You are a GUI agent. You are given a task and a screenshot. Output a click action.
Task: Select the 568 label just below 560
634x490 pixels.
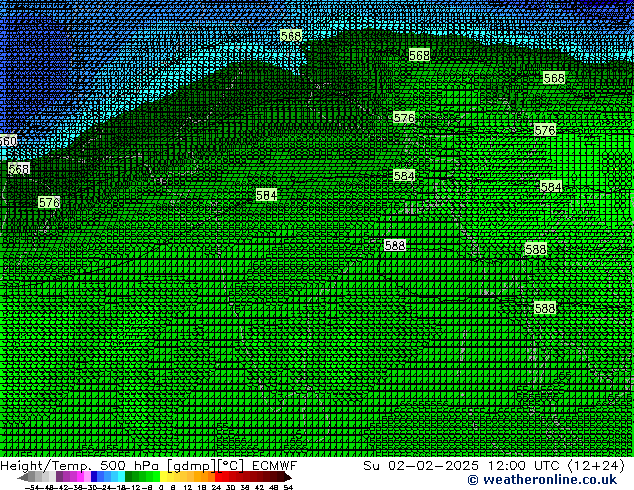point(19,169)
